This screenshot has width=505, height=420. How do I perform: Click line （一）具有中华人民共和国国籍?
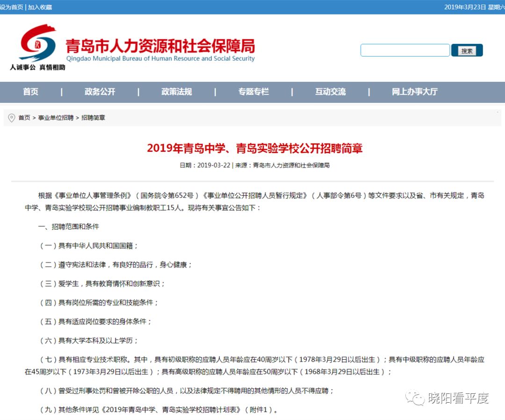click(88, 246)
